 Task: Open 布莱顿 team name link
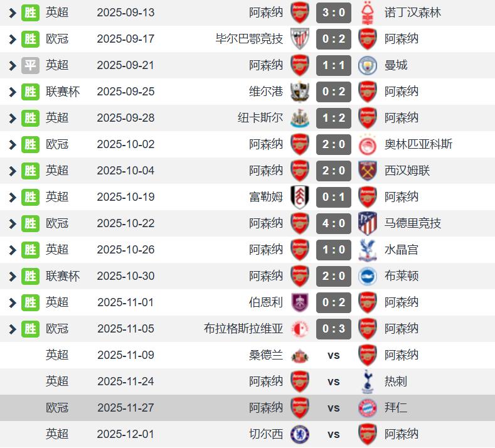coord(401,276)
